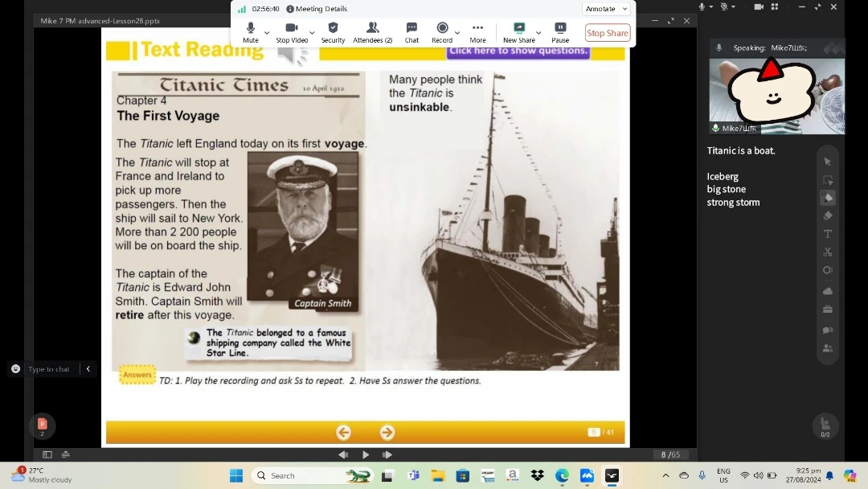Open the Attendees (2) panel
The height and width of the screenshot is (489, 868).
tap(373, 33)
